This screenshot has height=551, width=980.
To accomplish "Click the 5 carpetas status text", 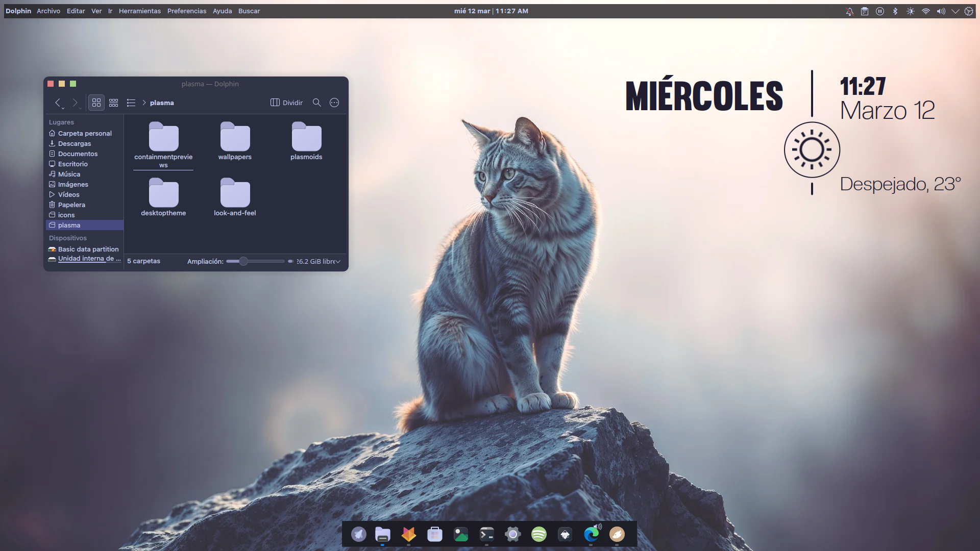I will tap(143, 261).
